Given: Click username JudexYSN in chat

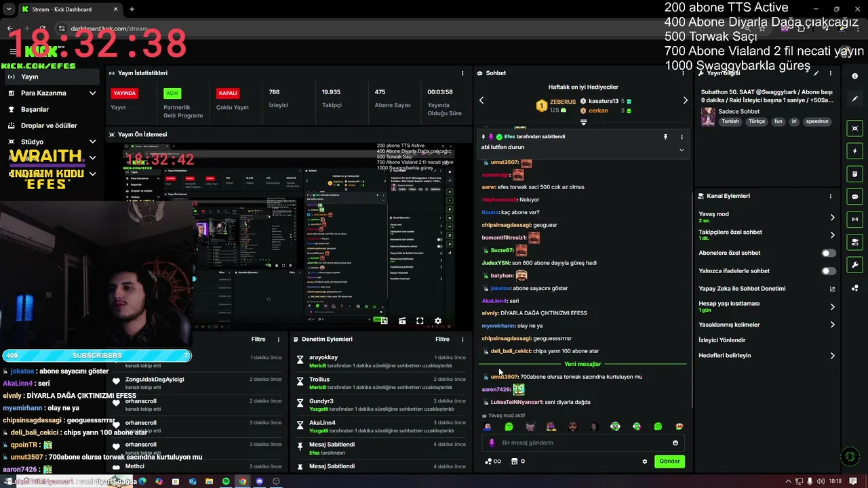Looking at the screenshot, I should coord(496,263).
